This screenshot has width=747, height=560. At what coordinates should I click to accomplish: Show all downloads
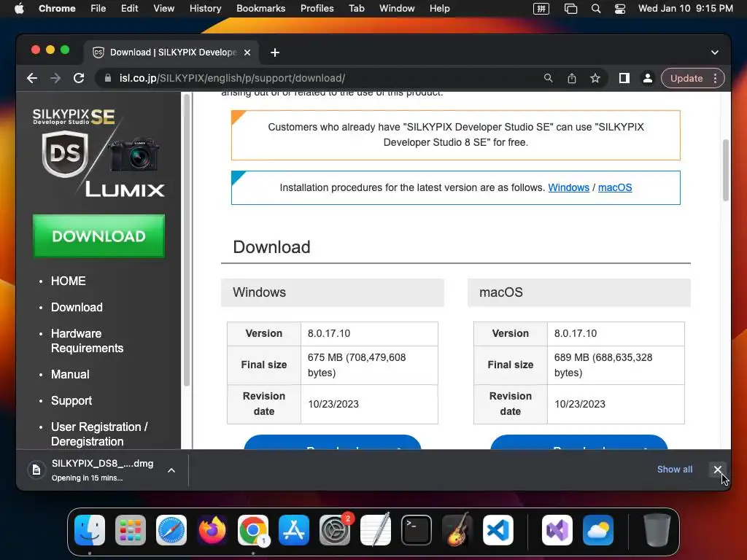675,469
